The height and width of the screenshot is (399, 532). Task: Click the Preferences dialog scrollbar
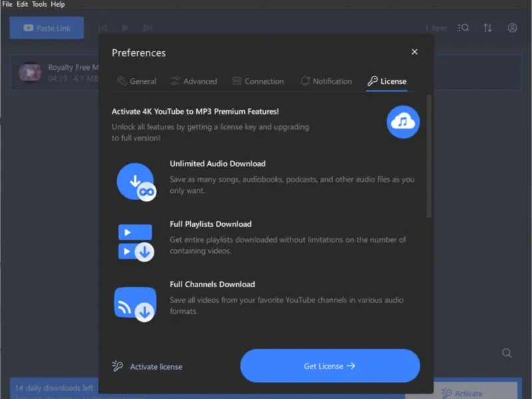[429, 156]
